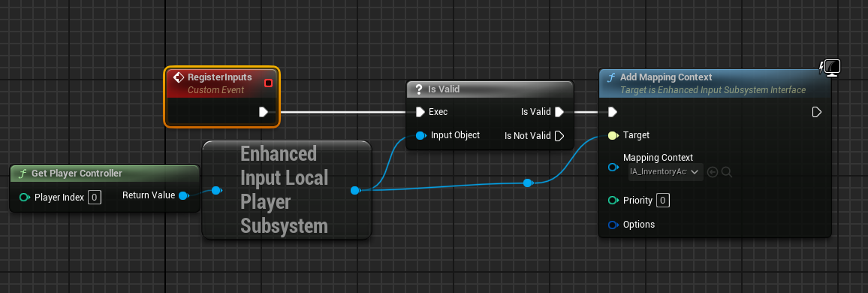This screenshot has width=868, height=293.
Task: Click the Is Valid question mark icon
Action: pos(419,89)
